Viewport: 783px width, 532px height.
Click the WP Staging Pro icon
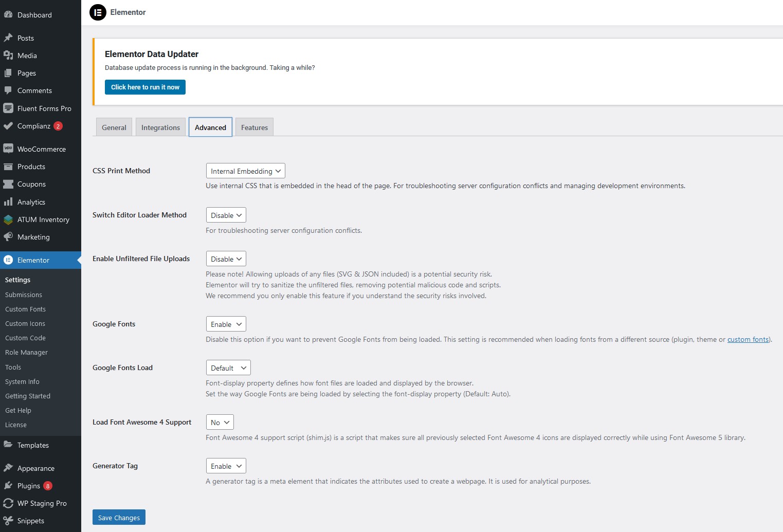pyautogui.click(x=8, y=503)
